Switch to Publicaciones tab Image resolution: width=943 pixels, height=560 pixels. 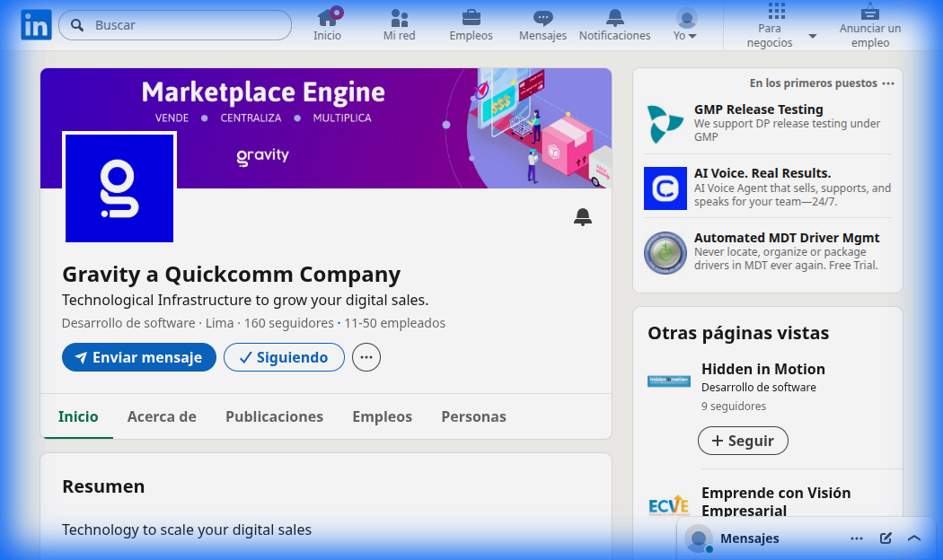(274, 416)
